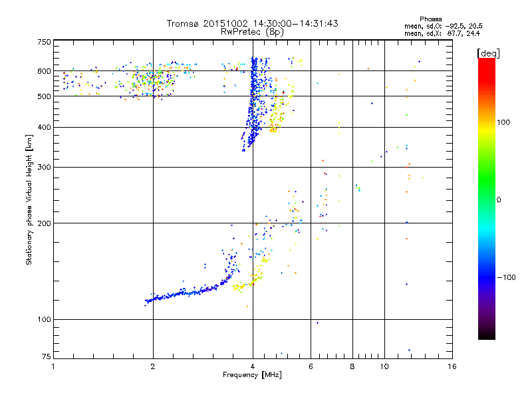Click x-axis tick label "2"
532x399 pixels.
[x=153, y=366]
